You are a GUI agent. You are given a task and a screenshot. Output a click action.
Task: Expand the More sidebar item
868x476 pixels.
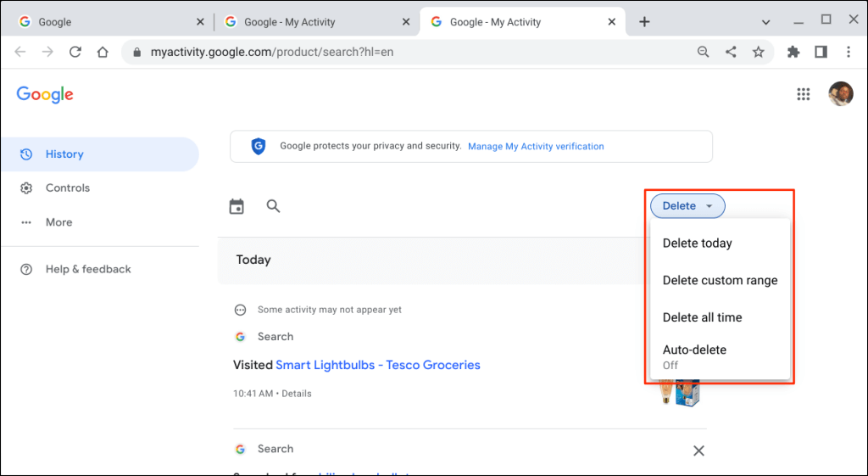(x=58, y=222)
